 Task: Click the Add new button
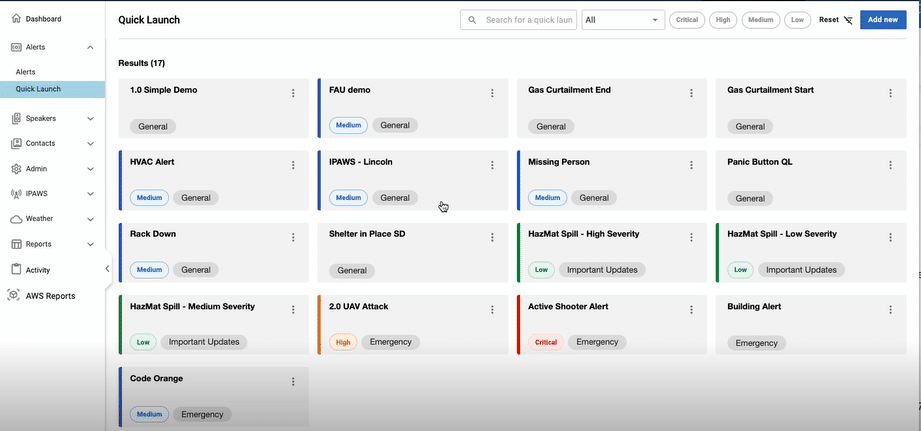click(x=883, y=20)
